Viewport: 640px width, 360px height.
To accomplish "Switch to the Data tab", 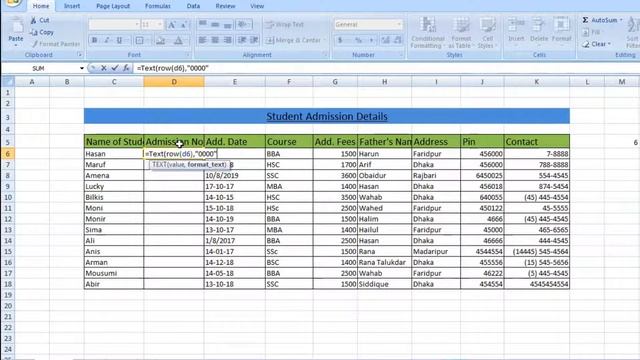I will click(x=193, y=6).
